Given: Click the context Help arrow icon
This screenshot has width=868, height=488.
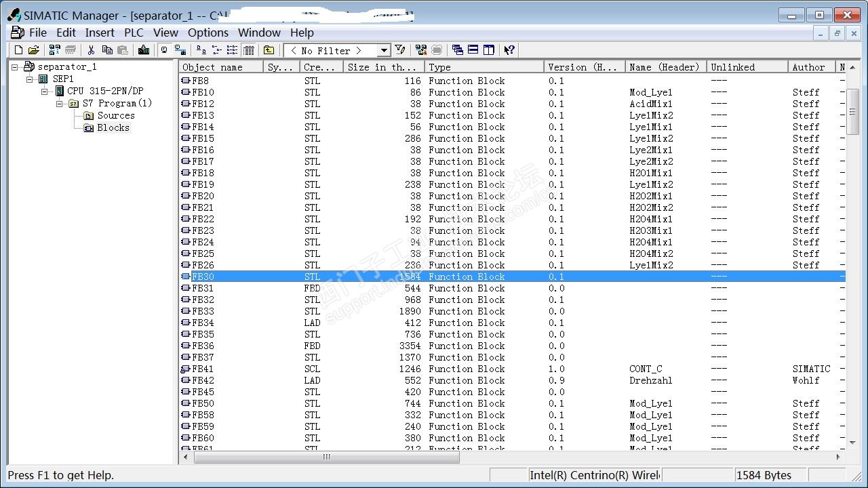Looking at the screenshot, I should click(x=510, y=50).
